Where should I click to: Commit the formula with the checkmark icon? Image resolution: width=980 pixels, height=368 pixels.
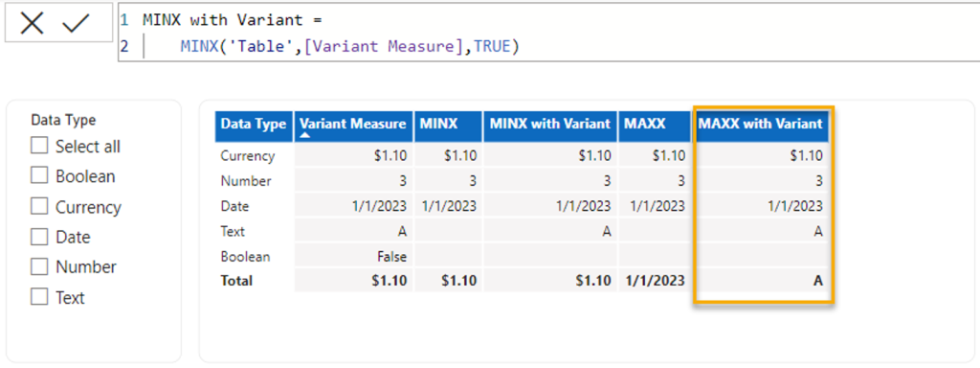click(x=76, y=24)
